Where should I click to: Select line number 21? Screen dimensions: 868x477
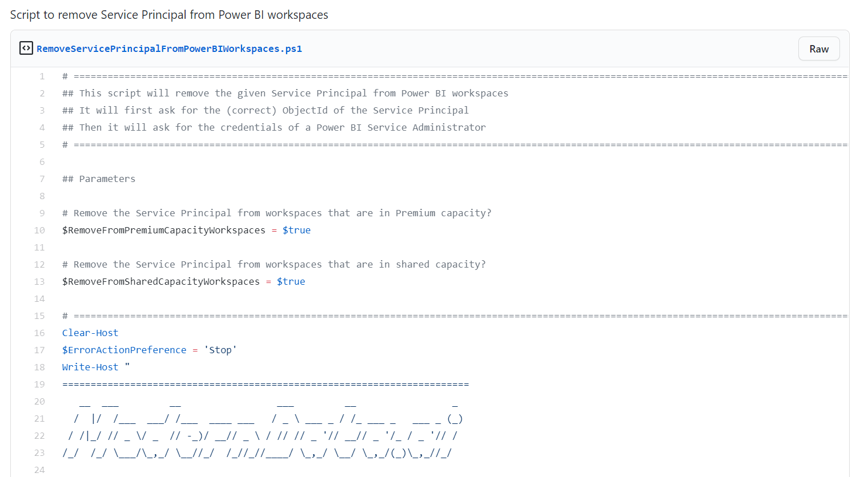(x=39, y=419)
